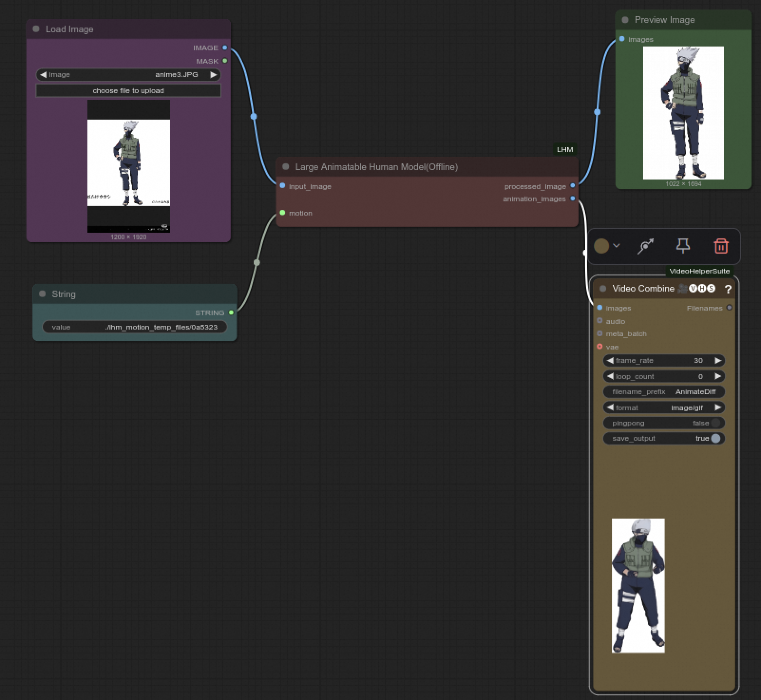Viewport: 761px width, 700px height.
Task: Click the Filenames output port
Action: [729, 308]
